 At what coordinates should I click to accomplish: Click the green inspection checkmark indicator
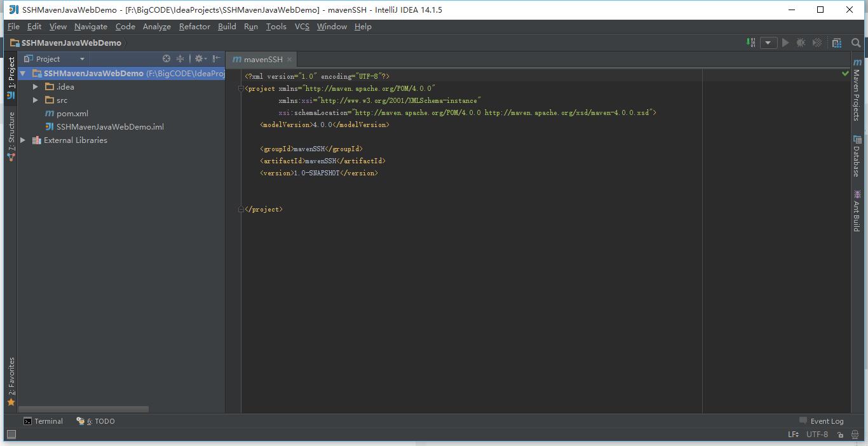pyautogui.click(x=845, y=73)
